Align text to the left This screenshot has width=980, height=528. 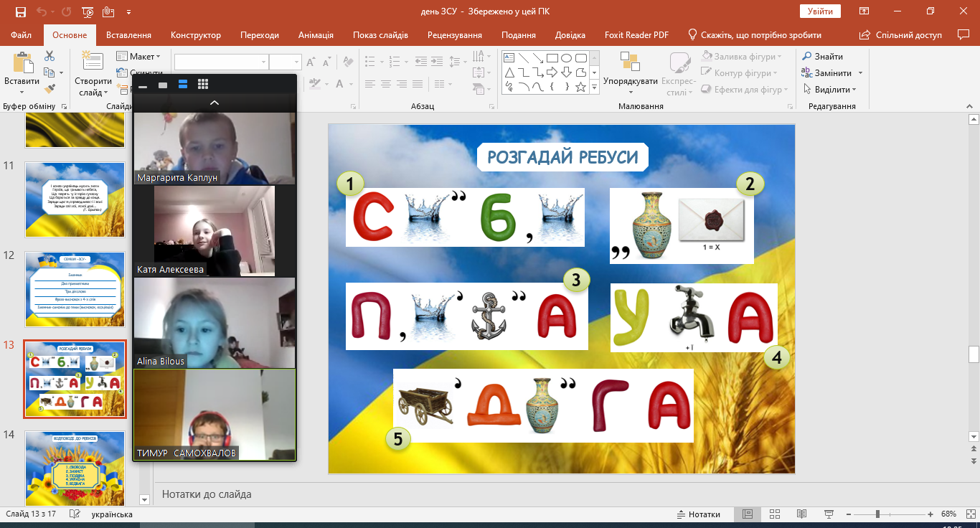370,84
